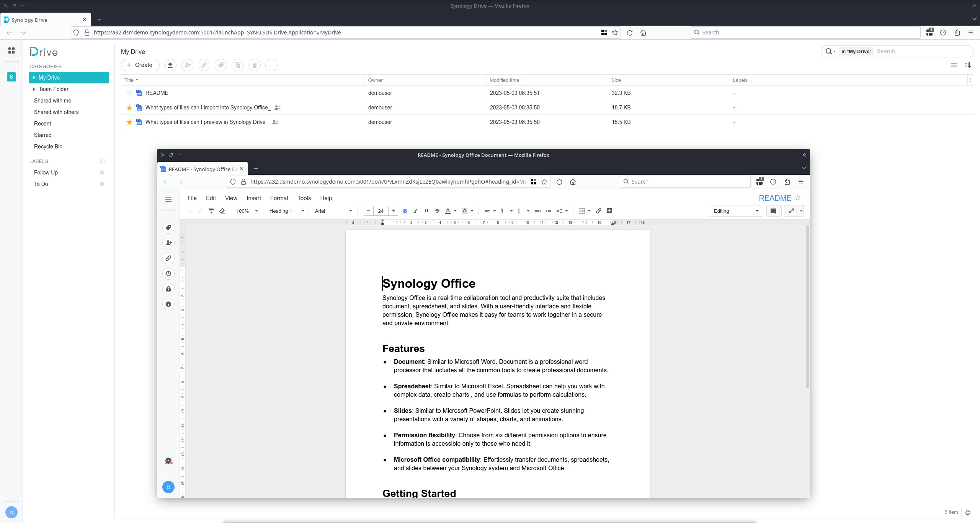Screen dimensions: 980x523
Task: Toggle star on README file row
Action: click(129, 93)
